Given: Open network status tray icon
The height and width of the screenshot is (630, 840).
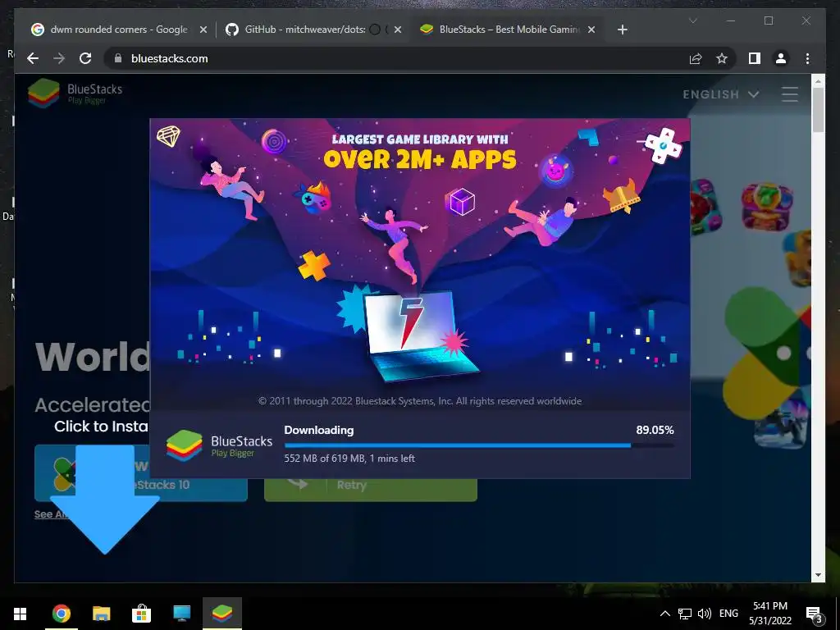Looking at the screenshot, I should pos(685,614).
